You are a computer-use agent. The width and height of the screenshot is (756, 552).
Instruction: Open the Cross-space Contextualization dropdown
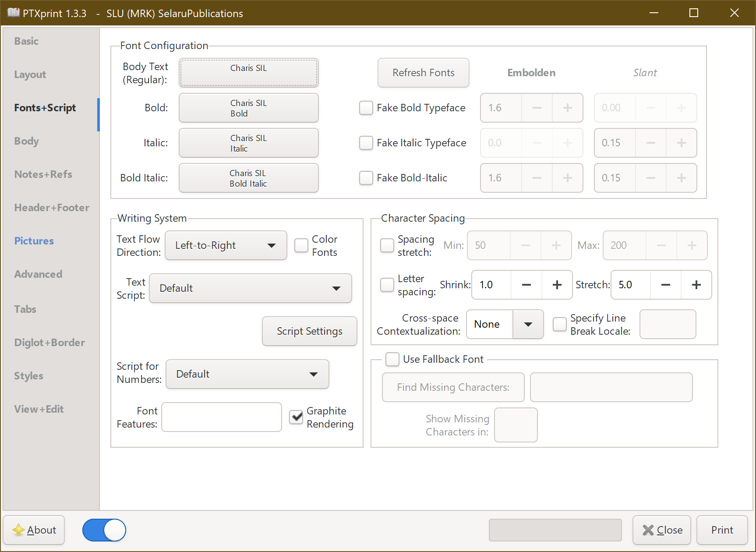pyautogui.click(x=528, y=324)
